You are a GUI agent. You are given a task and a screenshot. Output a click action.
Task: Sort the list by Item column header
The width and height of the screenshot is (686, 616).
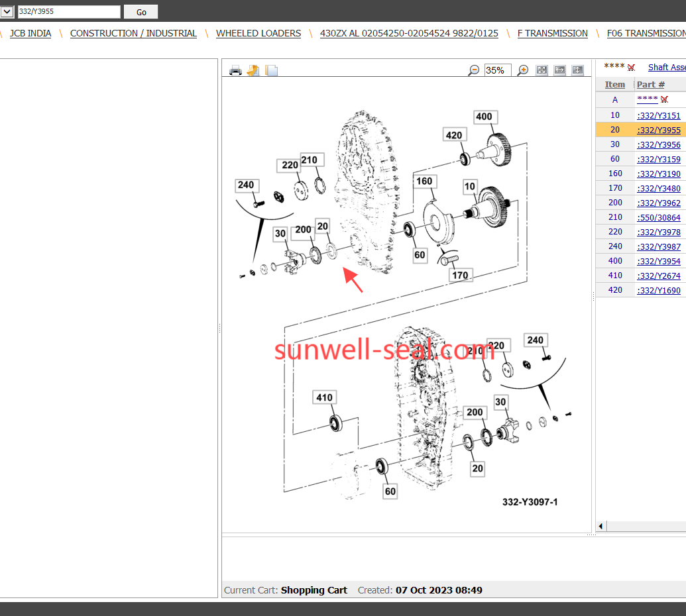(x=614, y=84)
